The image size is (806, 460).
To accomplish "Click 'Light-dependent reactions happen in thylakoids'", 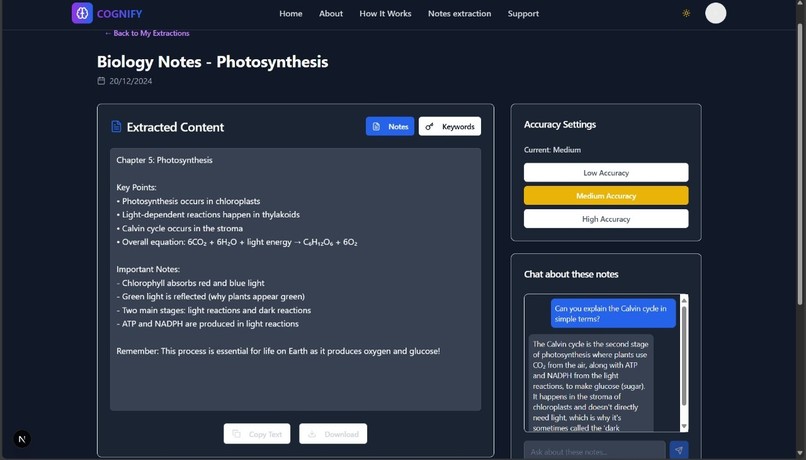I will 208,214.
